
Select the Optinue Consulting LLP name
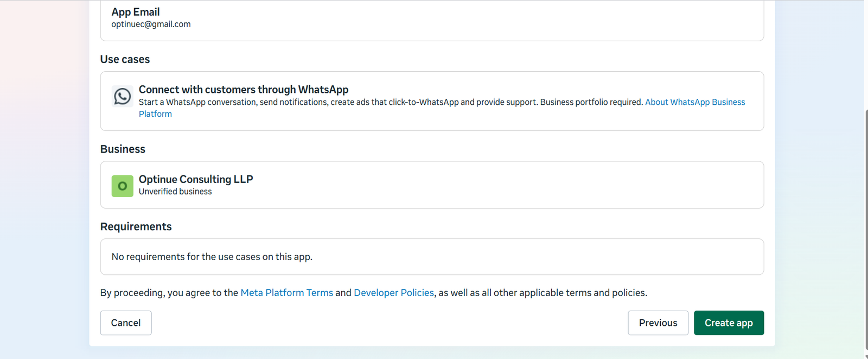coord(196,179)
